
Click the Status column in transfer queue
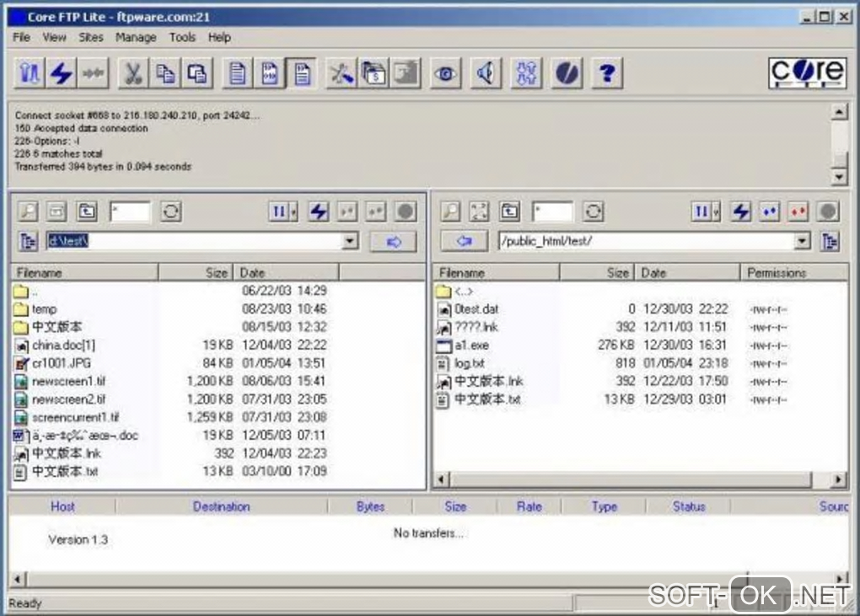click(x=688, y=506)
